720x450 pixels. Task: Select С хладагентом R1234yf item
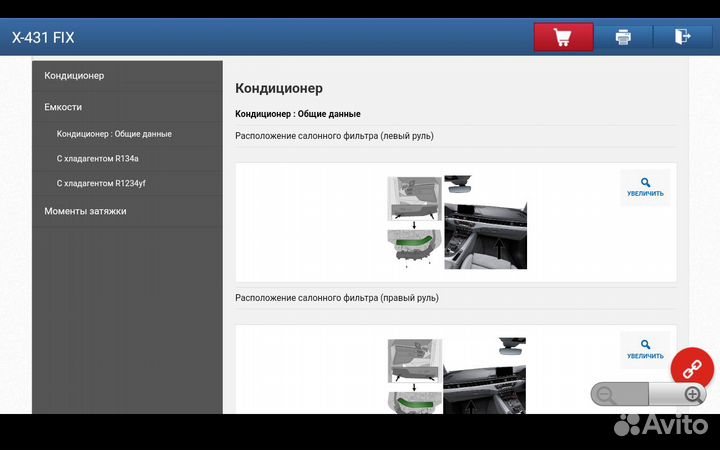coord(127,183)
